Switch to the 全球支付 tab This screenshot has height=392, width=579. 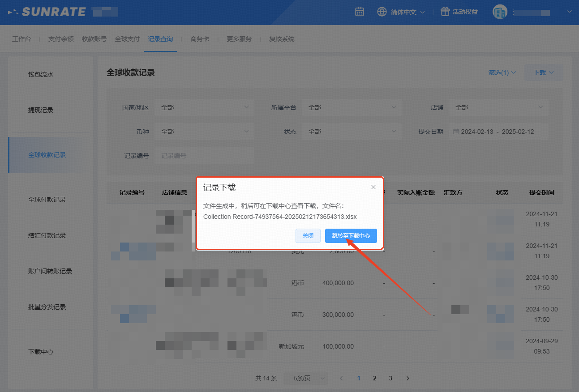coord(127,39)
